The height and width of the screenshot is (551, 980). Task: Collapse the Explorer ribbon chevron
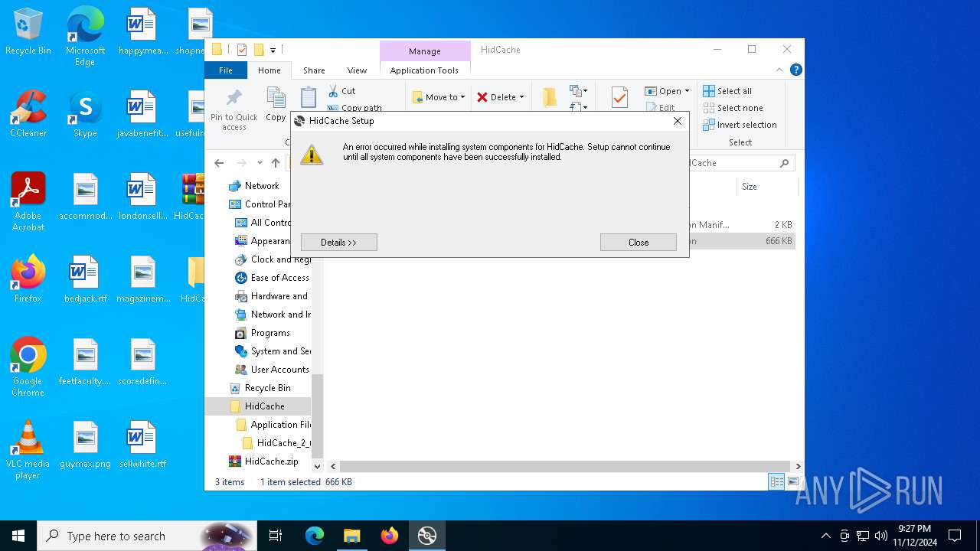tap(779, 70)
